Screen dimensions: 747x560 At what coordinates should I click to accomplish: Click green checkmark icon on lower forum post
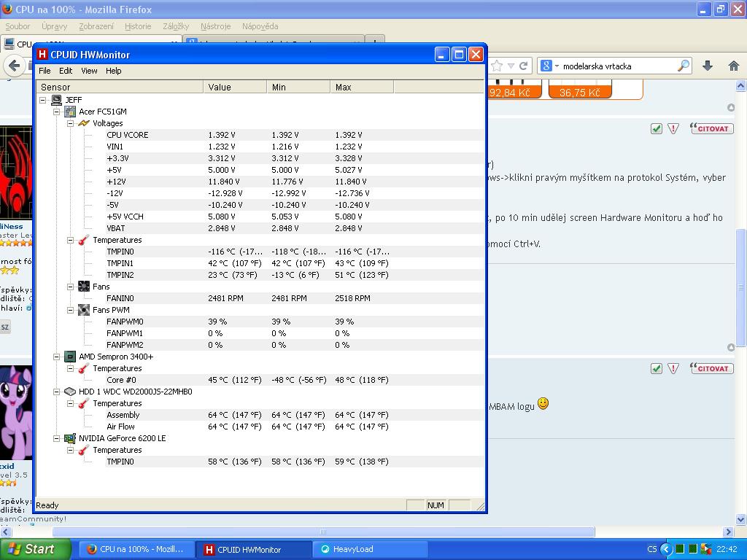click(x=657, y=368)
